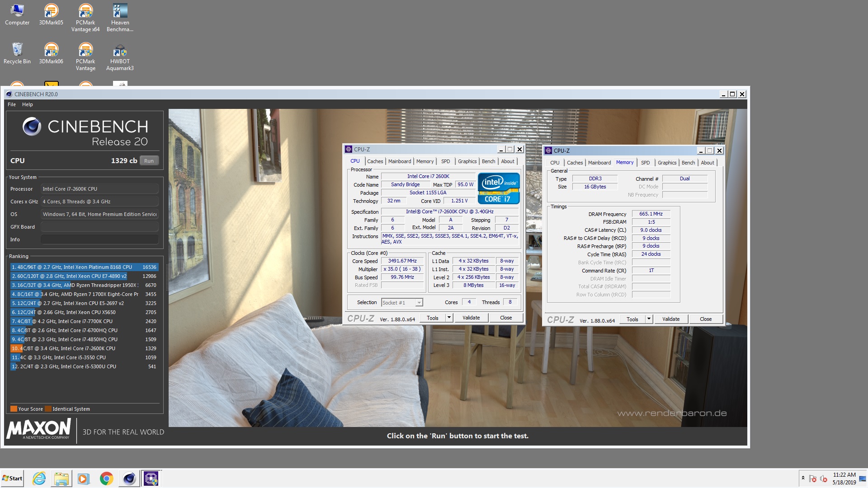Click Validate in right CPU-Z window
Screen dimensions: 868x488
(x=671, y=319)
